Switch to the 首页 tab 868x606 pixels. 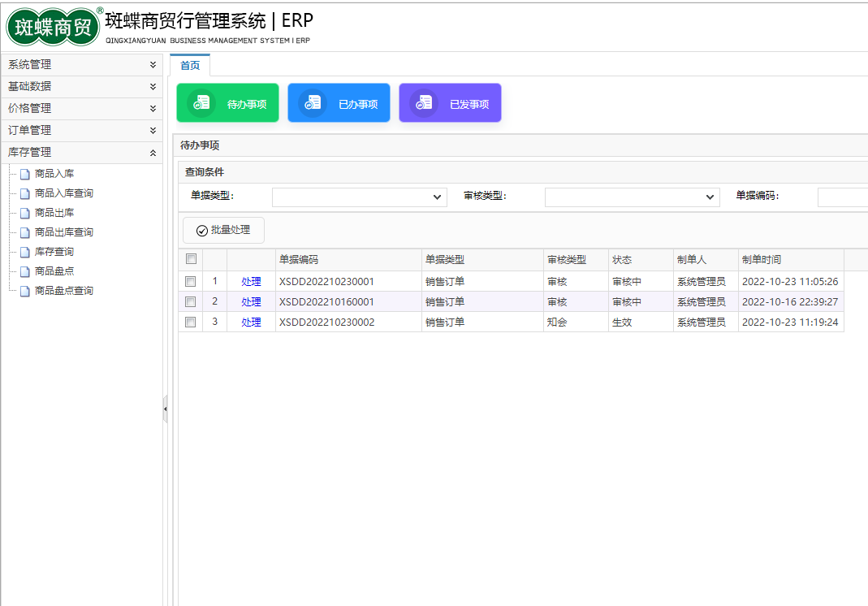[190, 65]
